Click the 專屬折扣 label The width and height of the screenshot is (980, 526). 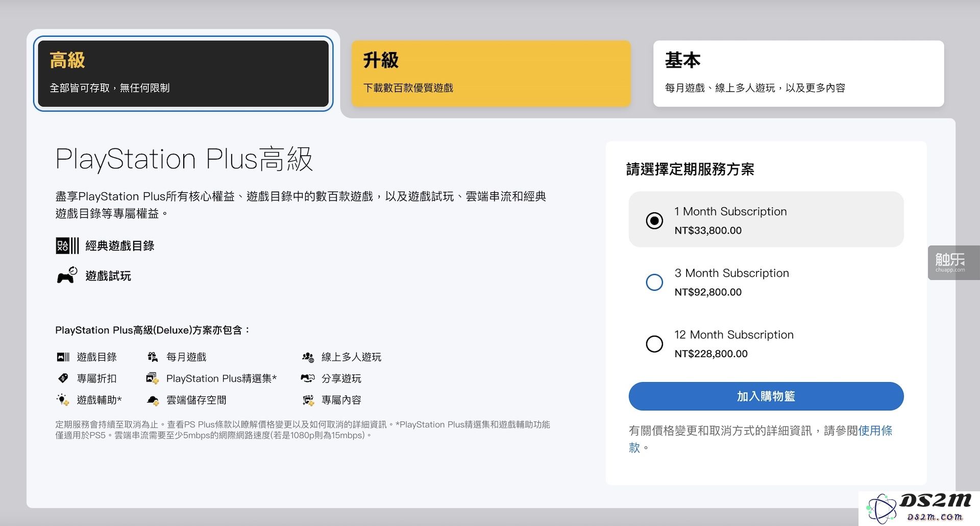pos(97,379)
